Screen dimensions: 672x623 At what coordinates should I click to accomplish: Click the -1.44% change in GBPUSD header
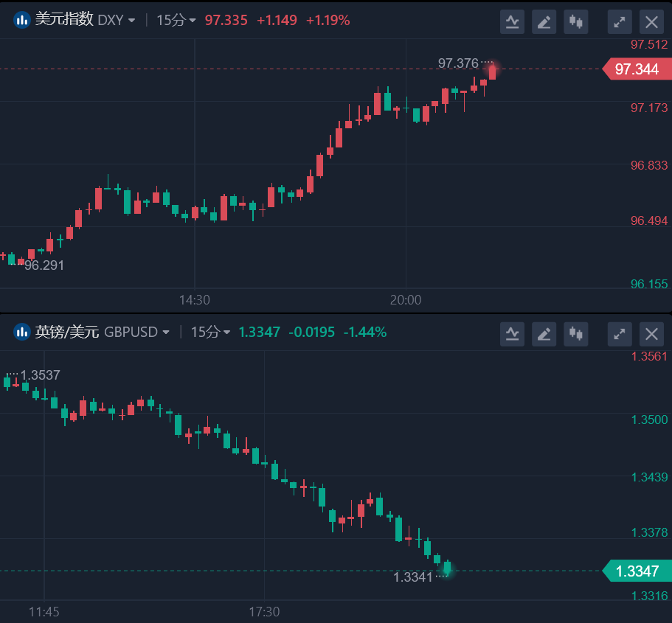coord(365,332)
